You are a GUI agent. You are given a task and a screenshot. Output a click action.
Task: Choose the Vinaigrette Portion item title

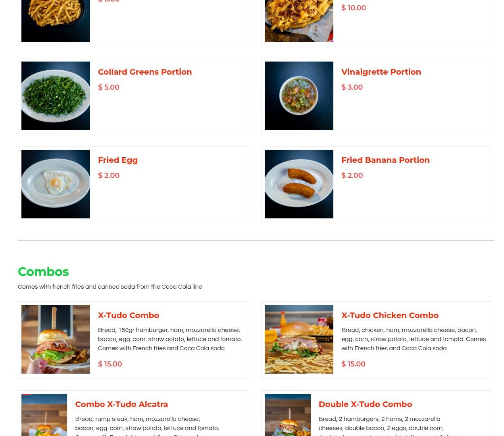pyautogui.click(x=381, y=72)
